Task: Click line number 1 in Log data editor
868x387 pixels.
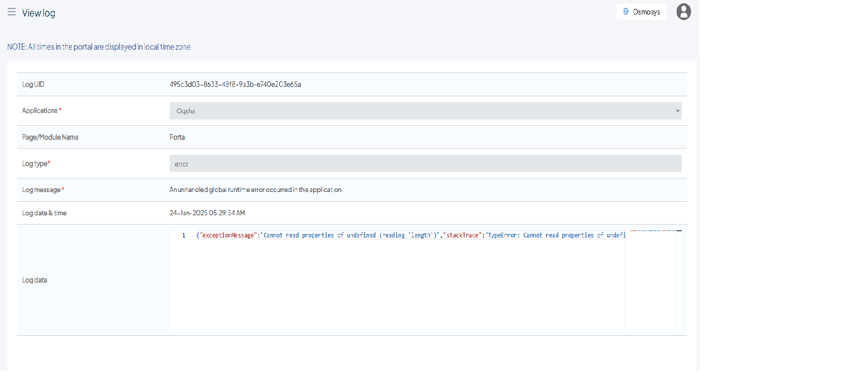Action: (x=184, y=235)
